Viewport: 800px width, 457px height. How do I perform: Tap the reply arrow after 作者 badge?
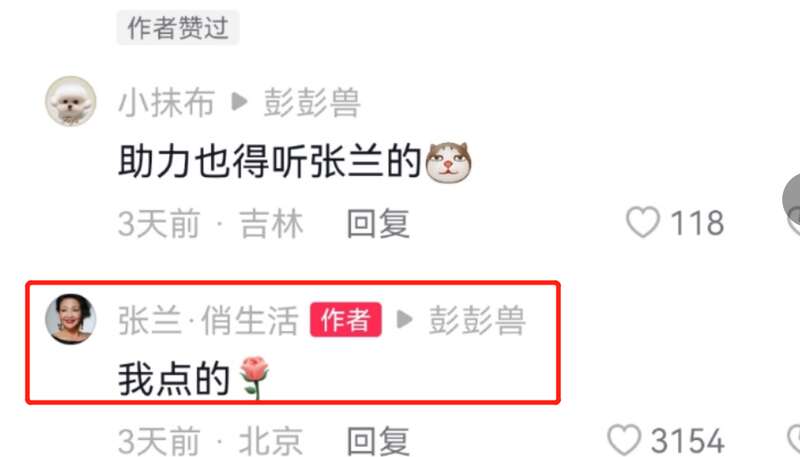pyautogui.click(x=405, y=320)
